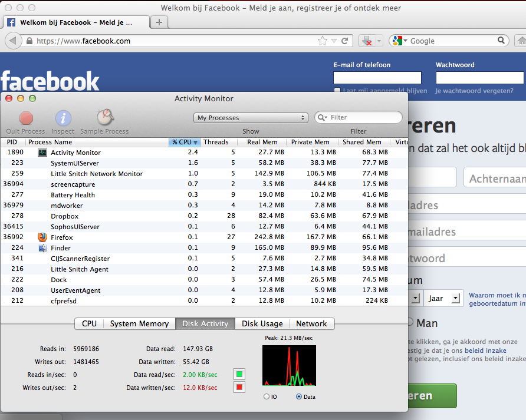Click the Firefox home button
Screen dimensions: 526x420
(x=521, y=41)
